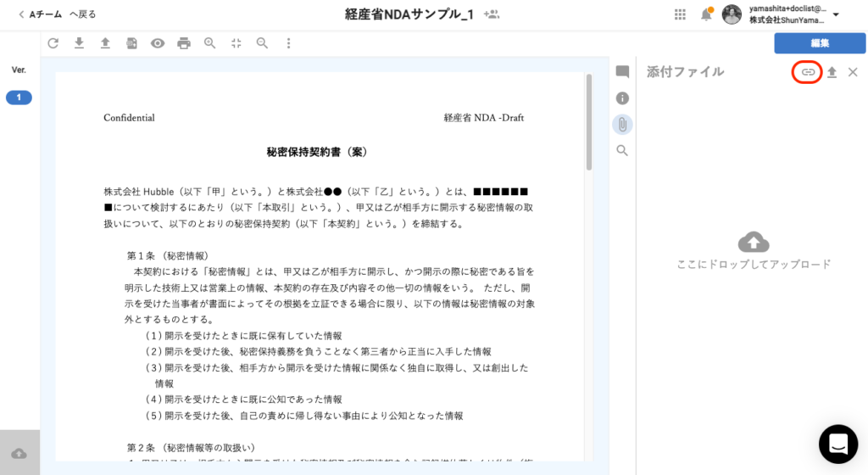The width and height of the screenshot is (868, 475).
Task: Click the link icon in 添付ファイル panel
Action: 808,72
